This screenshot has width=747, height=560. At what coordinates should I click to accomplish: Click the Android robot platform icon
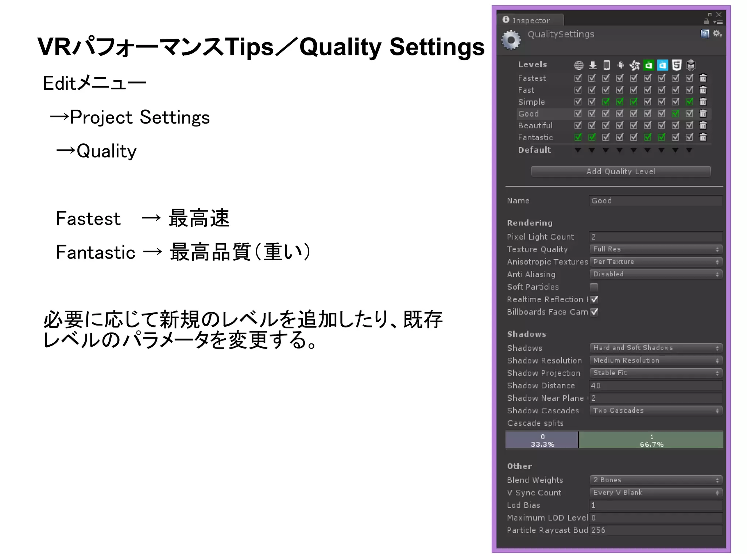pos(620,65)
